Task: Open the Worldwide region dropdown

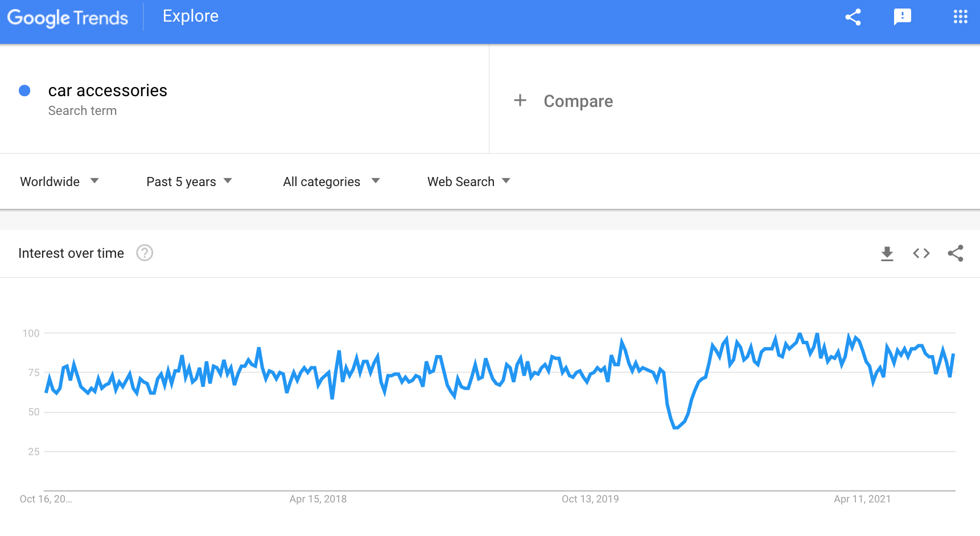Action: [59, 182]
